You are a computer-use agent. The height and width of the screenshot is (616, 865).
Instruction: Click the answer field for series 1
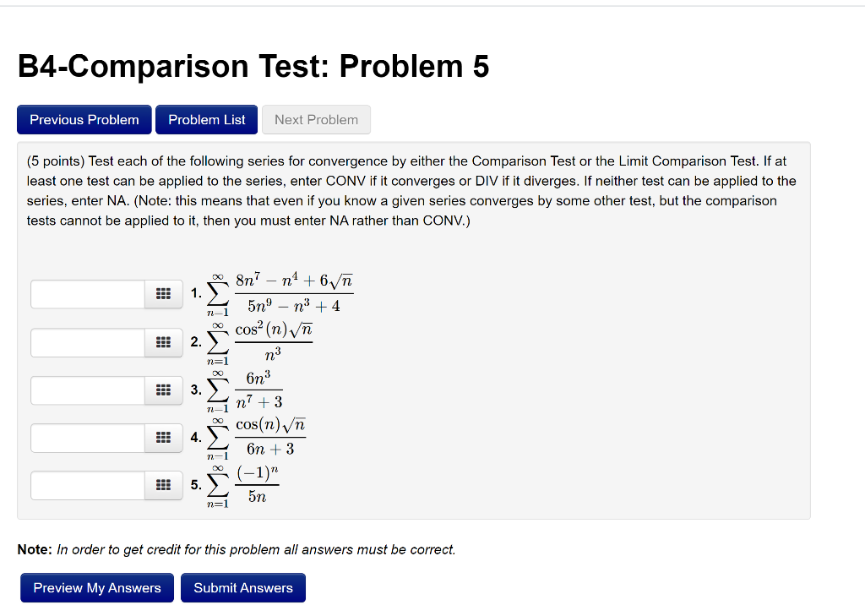(x=87, y=294)
